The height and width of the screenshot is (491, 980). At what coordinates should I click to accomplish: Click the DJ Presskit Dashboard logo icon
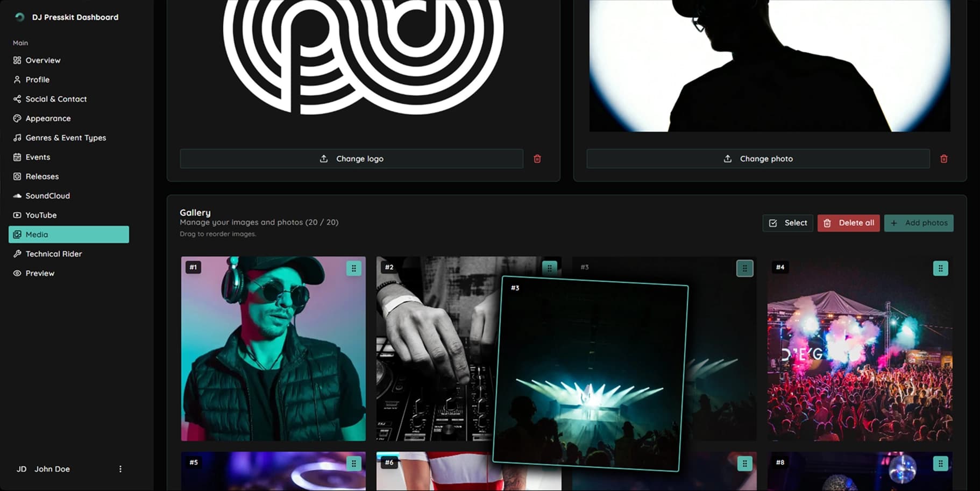pos(19,17)
